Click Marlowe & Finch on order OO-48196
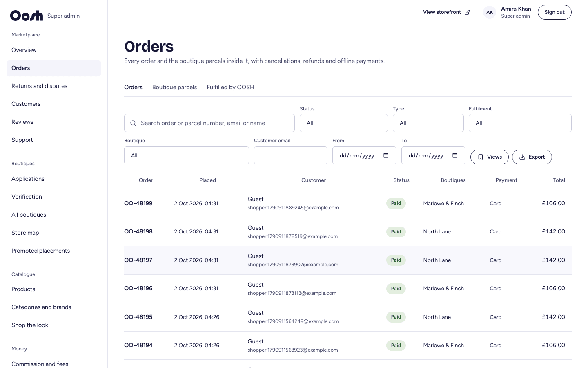588x368 pixels. 443,289
